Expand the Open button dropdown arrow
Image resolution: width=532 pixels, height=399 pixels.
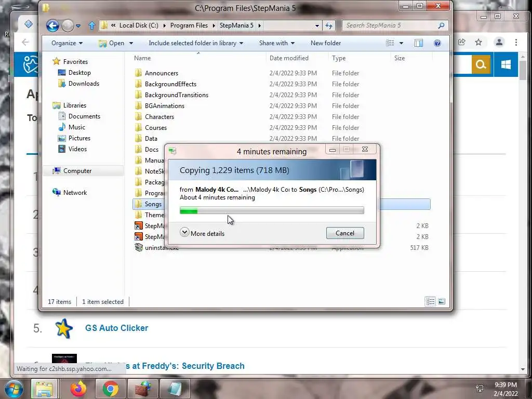[131, 43]
